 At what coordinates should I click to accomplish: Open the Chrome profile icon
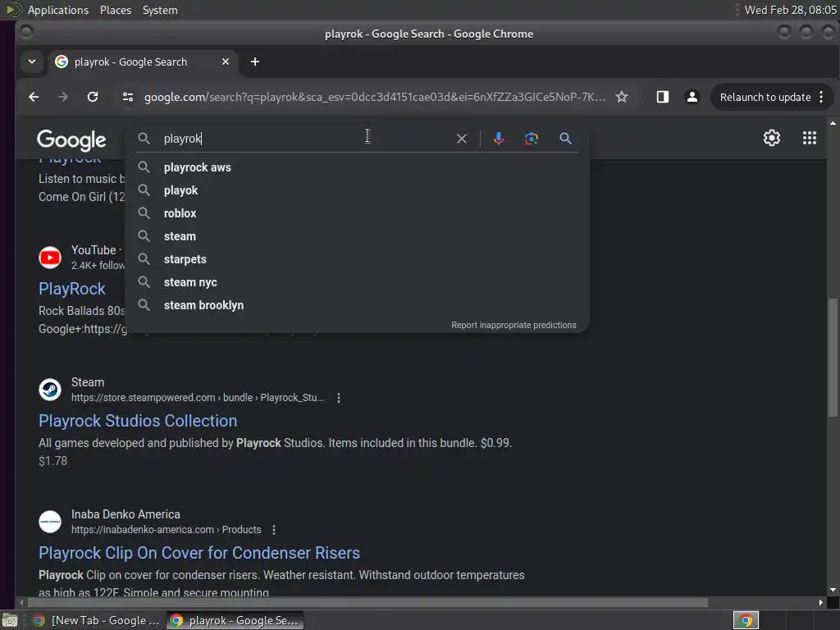pyautogui.click(x=692, y=97)
